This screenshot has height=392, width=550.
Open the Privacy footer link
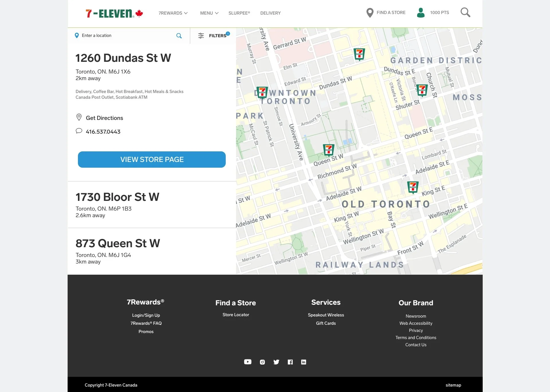[416, 330]
